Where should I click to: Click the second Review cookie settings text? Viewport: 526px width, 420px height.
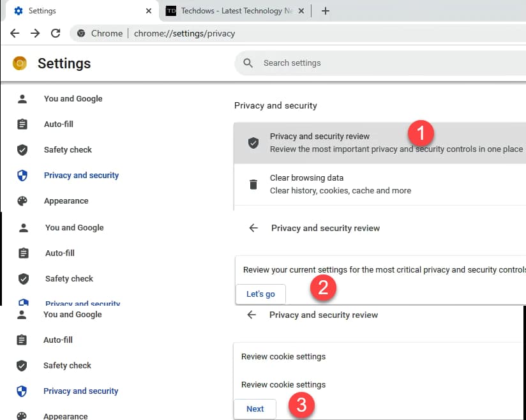[283, 384]
